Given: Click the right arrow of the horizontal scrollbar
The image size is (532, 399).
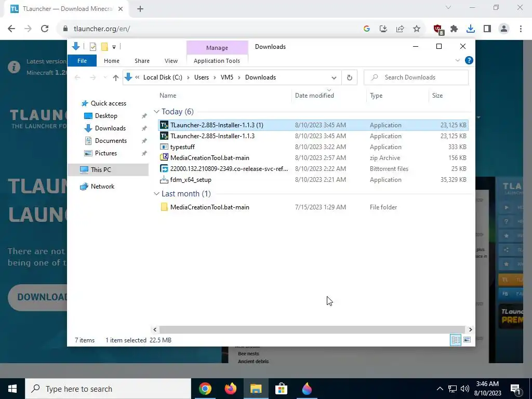Looking at the screenshot, I should coord(470,330).
